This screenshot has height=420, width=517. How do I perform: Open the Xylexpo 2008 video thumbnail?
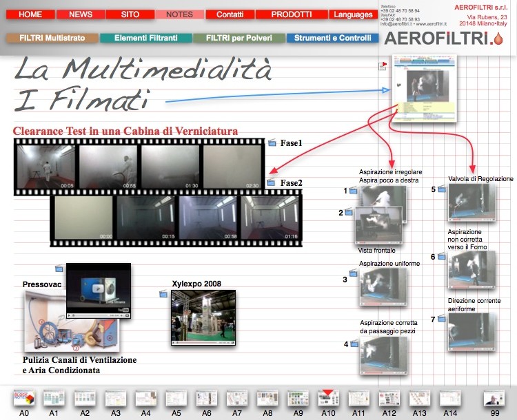point(203,317)
